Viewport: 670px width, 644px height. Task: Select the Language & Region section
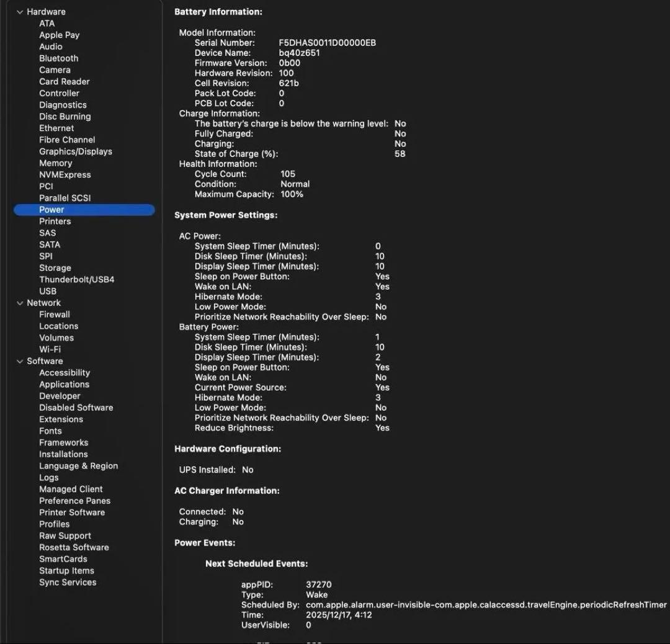point(78,465)
